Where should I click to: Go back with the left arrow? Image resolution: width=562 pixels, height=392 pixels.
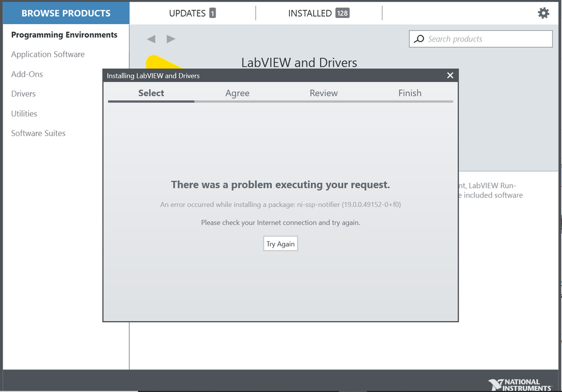[151, 39]
